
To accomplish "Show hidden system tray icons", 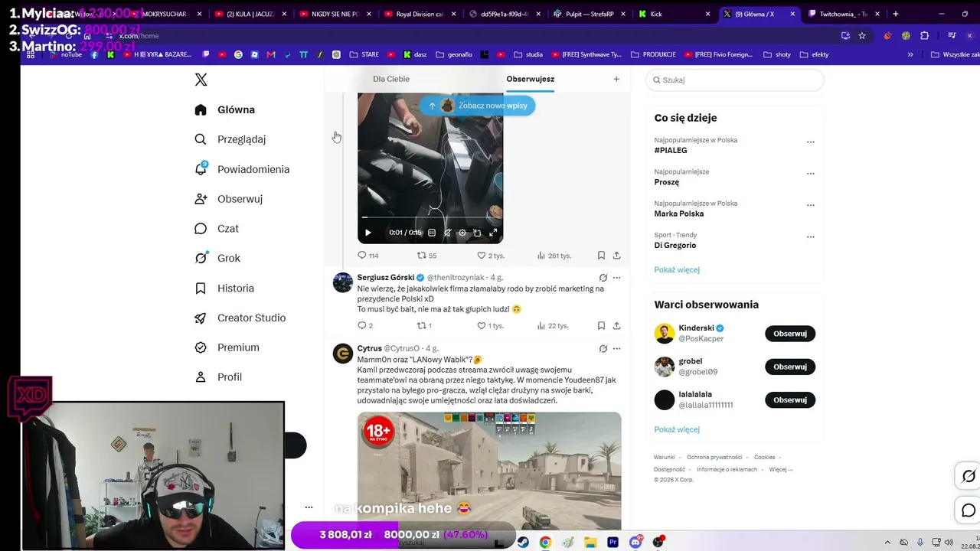I will [888, 543].
